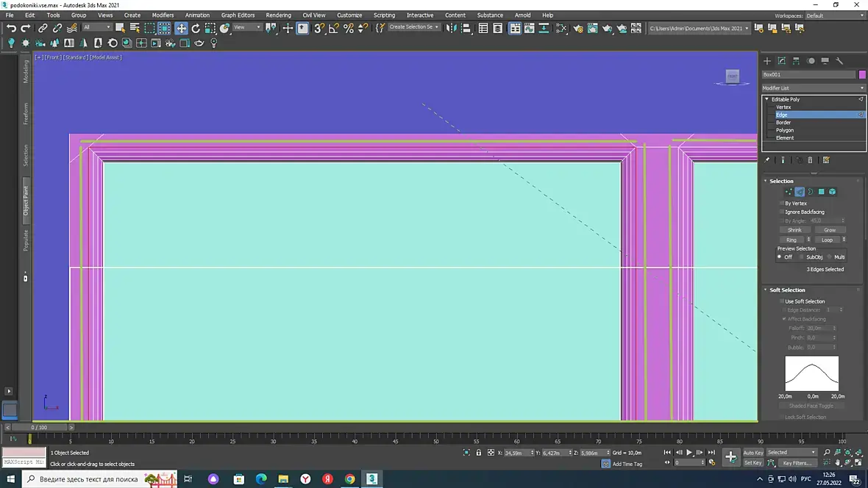Open Select by Name list icon
The width and height of the screenshot is (868, 488).
click(x=135, y=28)
